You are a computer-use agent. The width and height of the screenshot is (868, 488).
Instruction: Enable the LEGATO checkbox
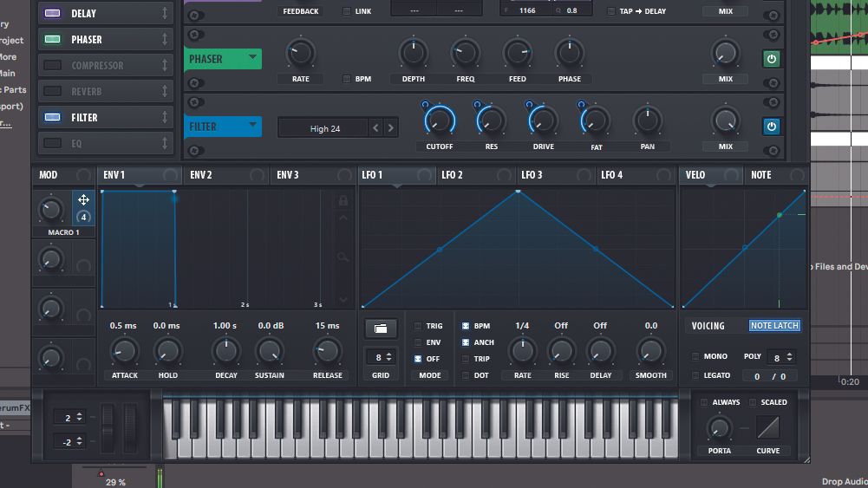coord(695,375)
